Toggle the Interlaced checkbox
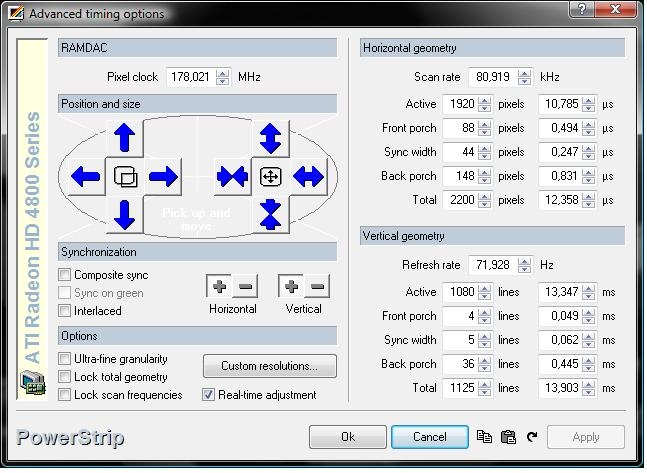The height and width of the screenshot is (473, 647). tap(64, 311)
